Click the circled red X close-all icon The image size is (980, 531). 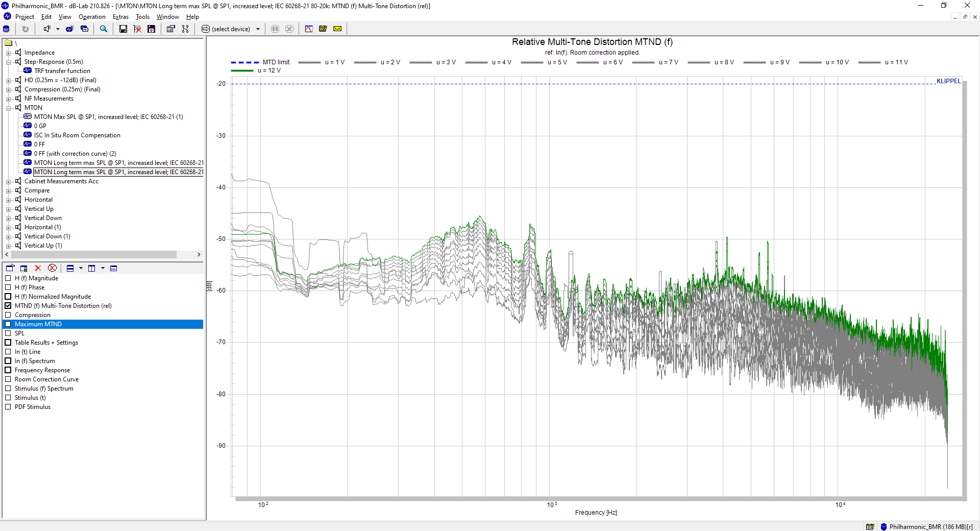point(52,268)
